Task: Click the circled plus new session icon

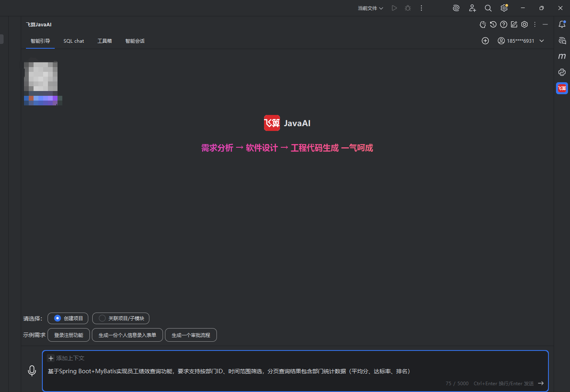Action: (x=485, y=41)
